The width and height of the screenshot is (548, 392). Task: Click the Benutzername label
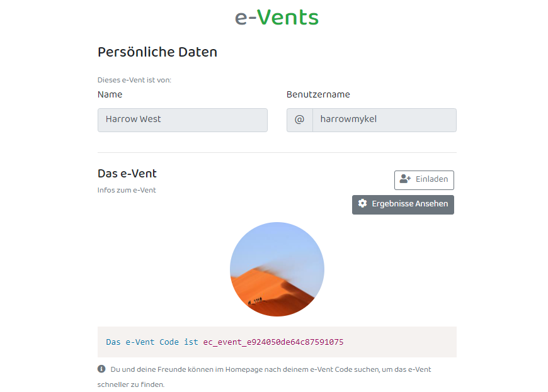coord(318,94)
